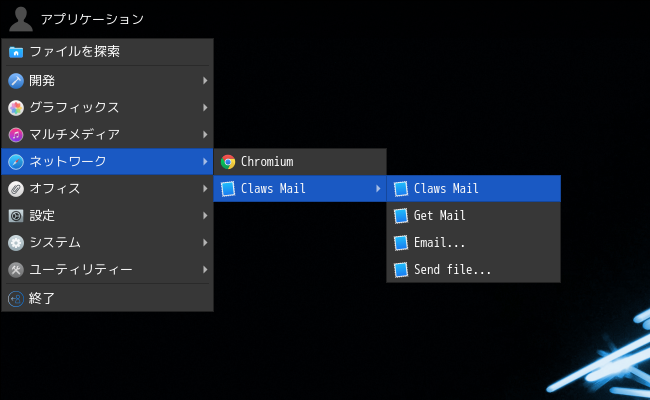Click the ユーティリティー tools icon
This screenshot has height=400, width=650.
tap(16, 270)
